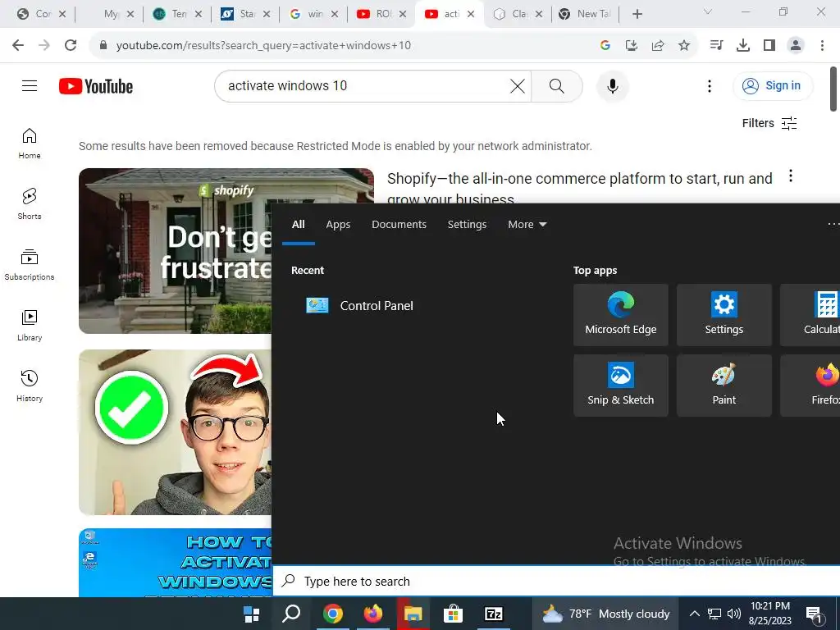Screen dimensions: 840x630
Task: Open the Filters options
Action: coord(769,123)
